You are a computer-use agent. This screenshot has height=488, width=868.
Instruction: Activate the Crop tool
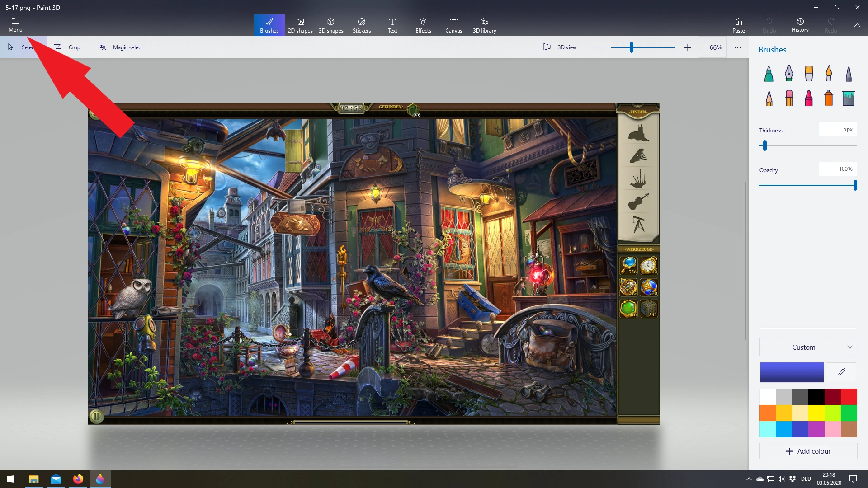68,47
